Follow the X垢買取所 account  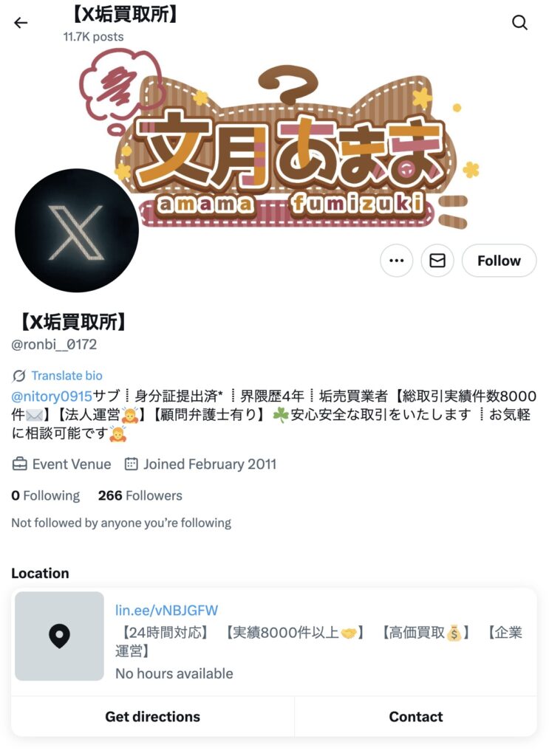(499, 261)
